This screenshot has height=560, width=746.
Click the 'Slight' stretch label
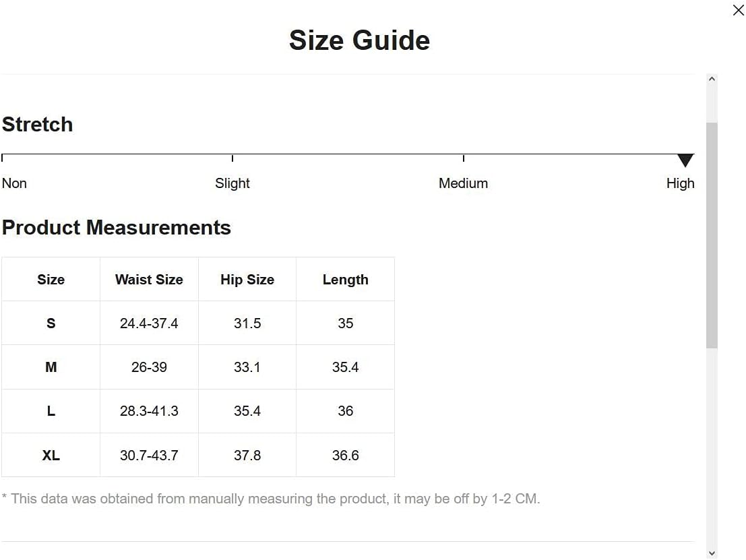click(232, 183)
